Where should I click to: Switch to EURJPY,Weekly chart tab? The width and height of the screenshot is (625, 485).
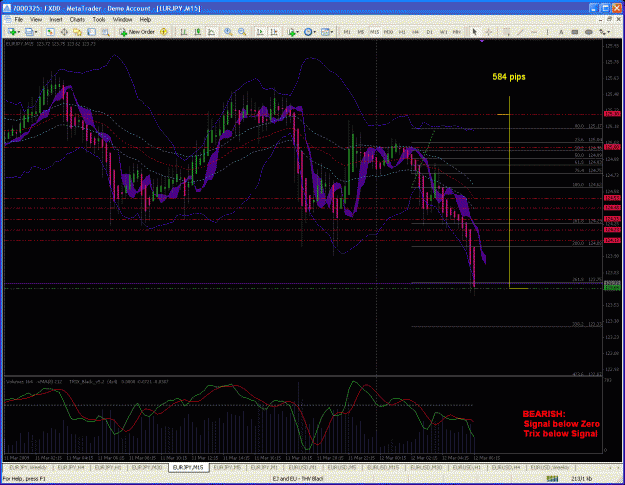(x=28, y=467)
